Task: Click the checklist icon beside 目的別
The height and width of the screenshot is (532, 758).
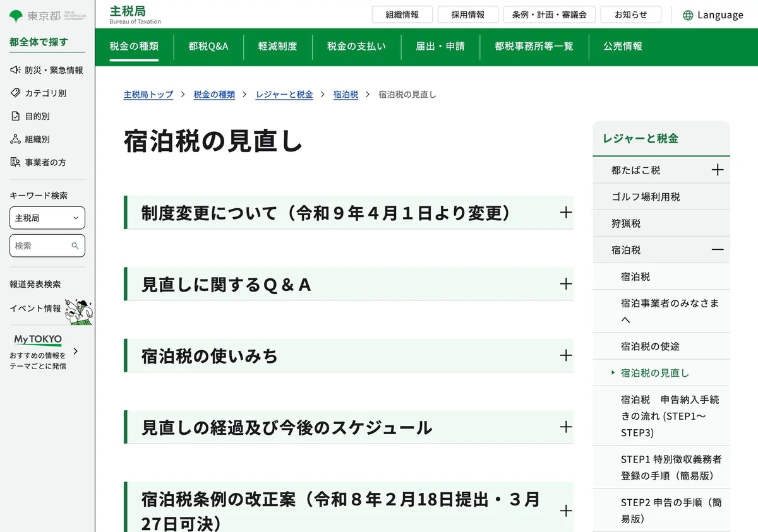Action: [x=16, y=116]
